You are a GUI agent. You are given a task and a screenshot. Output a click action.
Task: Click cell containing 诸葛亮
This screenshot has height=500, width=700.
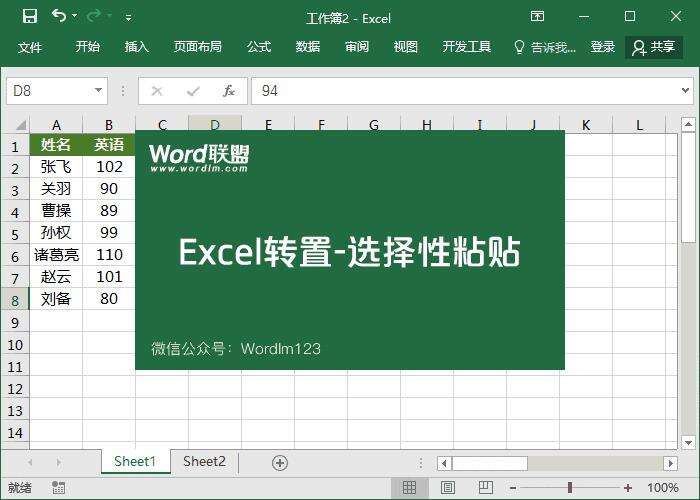(56, 254)
